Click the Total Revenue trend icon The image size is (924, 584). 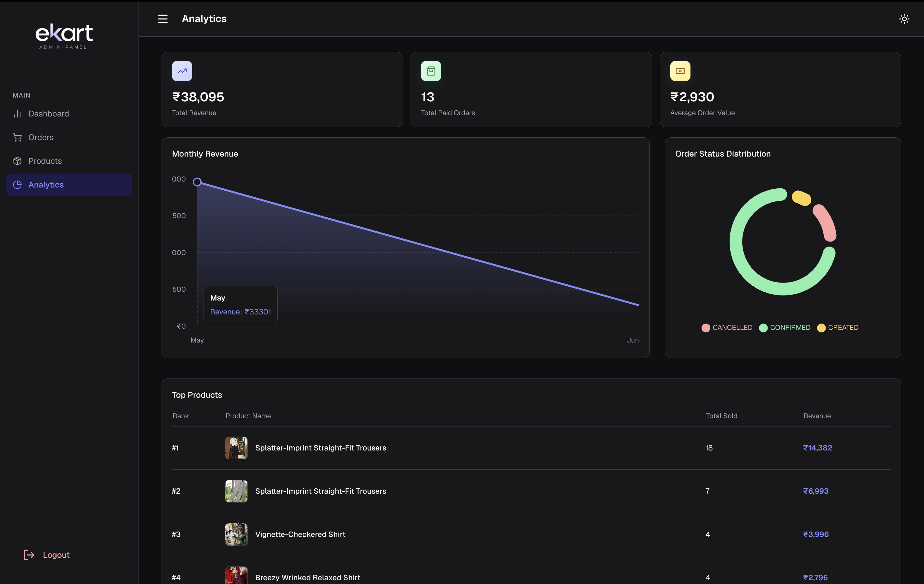click(x=182, y=71)
